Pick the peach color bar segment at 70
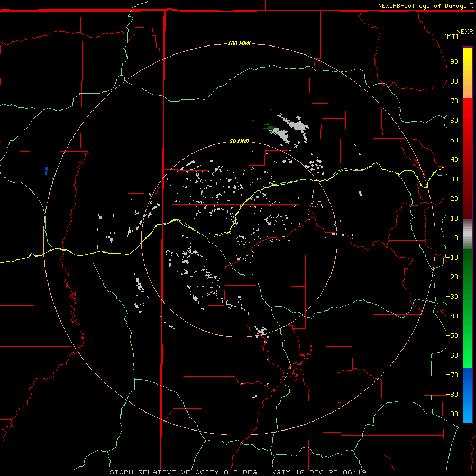 pyautogui.click(x=467, y=94)
